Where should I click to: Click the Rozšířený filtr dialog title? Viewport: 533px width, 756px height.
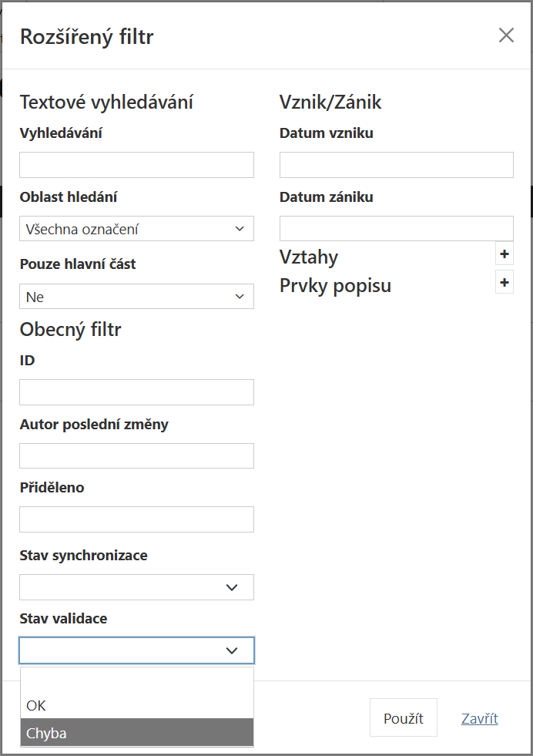[87, 35]
